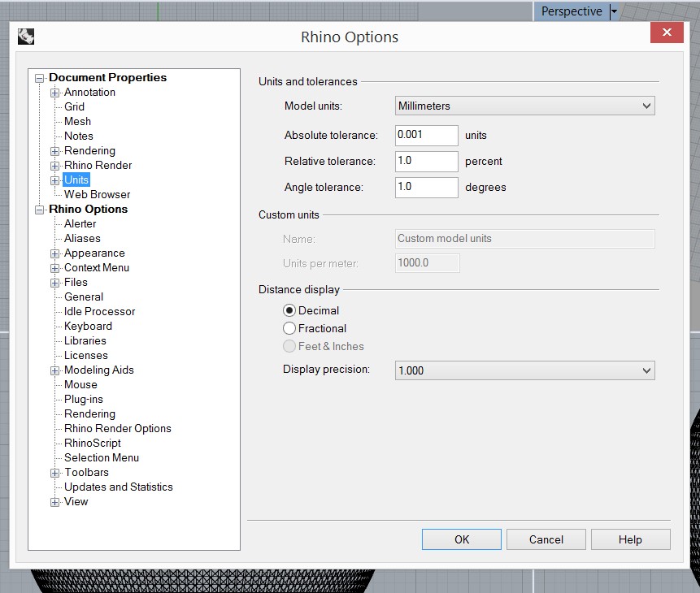
Task: Click the Cancel button
Action: click(x=546, y=539)
